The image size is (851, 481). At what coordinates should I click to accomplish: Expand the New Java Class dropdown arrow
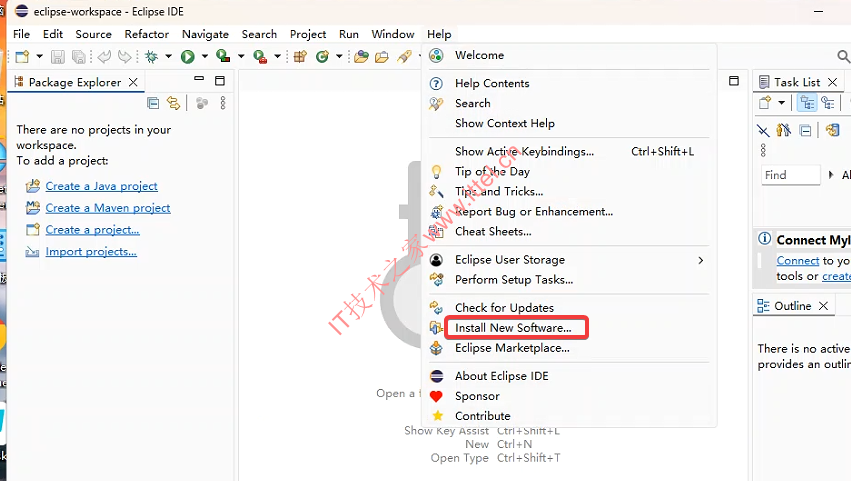339,56
